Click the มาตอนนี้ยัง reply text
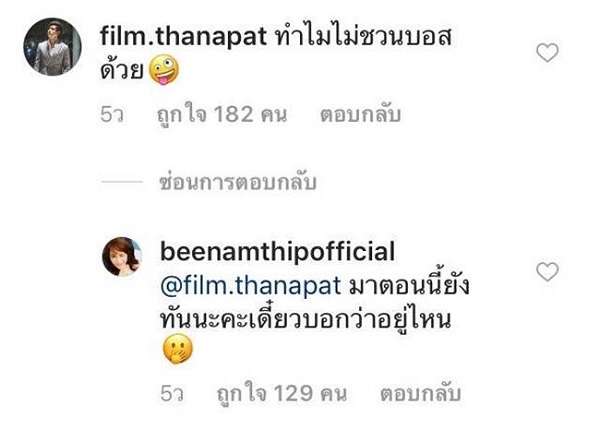The height and width of the screenshot is (430, 600). coord(409,285)
